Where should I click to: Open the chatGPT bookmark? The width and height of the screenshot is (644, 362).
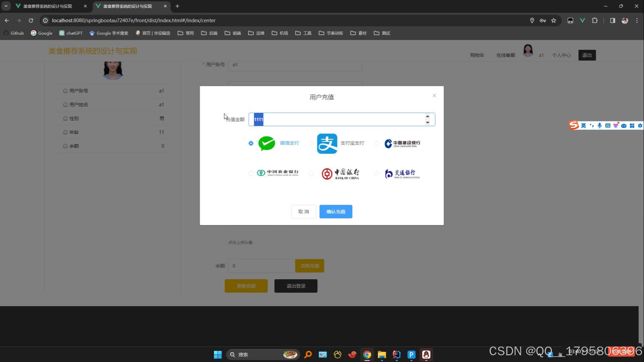pyautogui.click(x=71, y=33)
